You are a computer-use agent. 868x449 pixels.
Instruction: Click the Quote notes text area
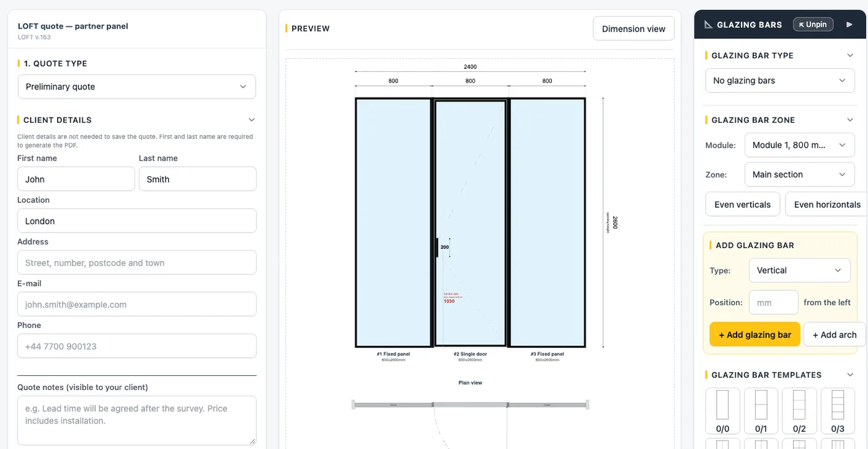click(x=136, y=420)
